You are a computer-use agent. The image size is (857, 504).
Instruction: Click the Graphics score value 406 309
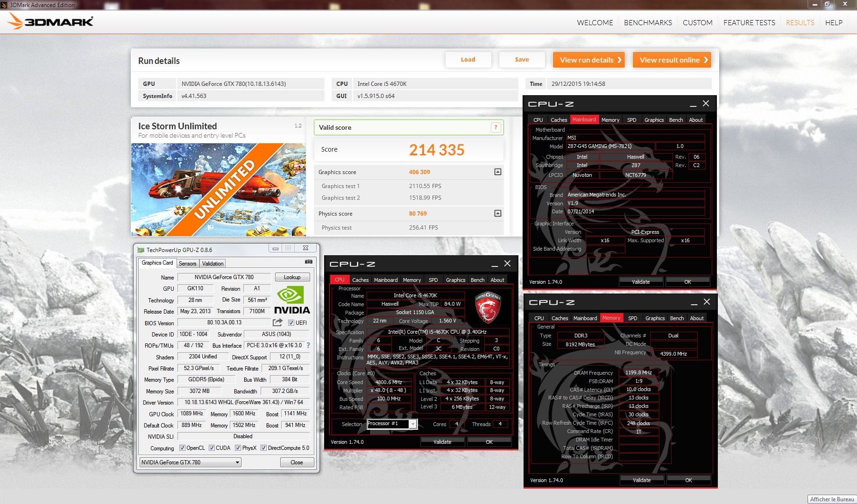coord(419,172)
